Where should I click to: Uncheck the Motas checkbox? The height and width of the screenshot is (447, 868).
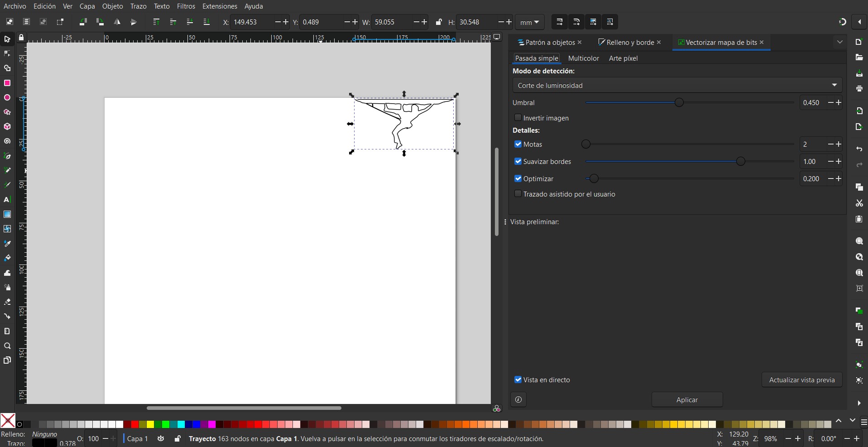coord(518,144)
